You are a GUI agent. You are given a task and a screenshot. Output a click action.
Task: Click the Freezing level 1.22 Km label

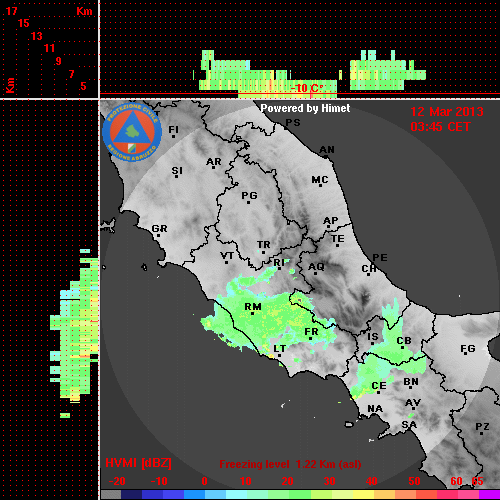[290, 464]
